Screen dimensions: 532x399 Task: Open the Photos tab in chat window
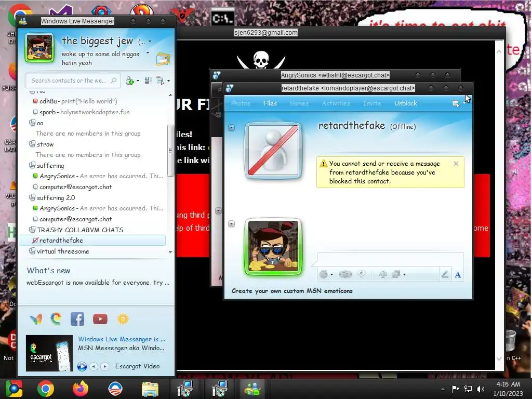[x=241, y=103]
